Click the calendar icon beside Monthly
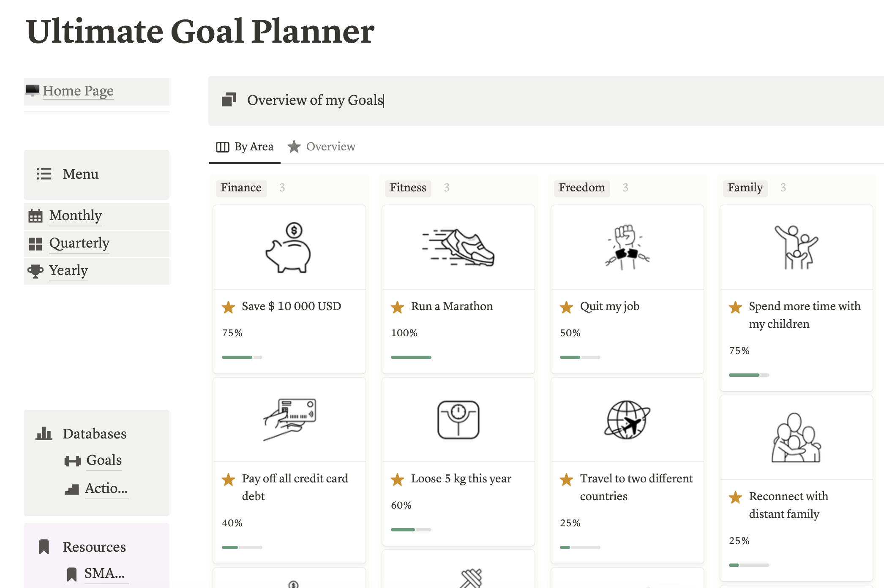 35,216
